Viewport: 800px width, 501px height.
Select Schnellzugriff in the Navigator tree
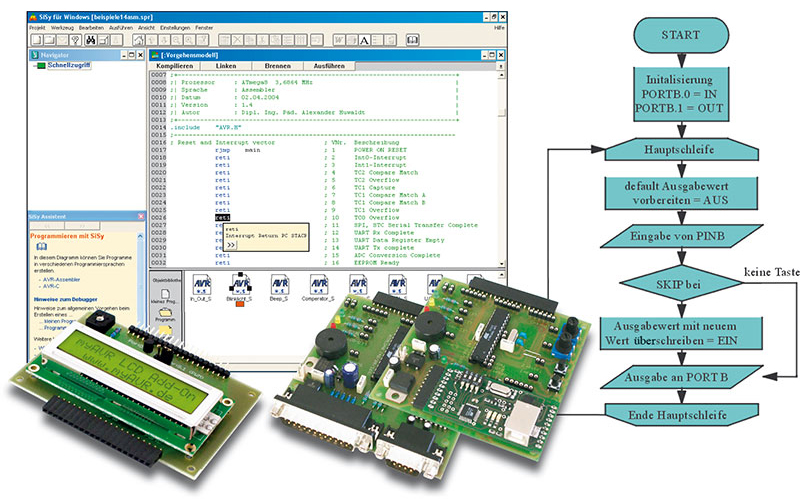[69, 65]
